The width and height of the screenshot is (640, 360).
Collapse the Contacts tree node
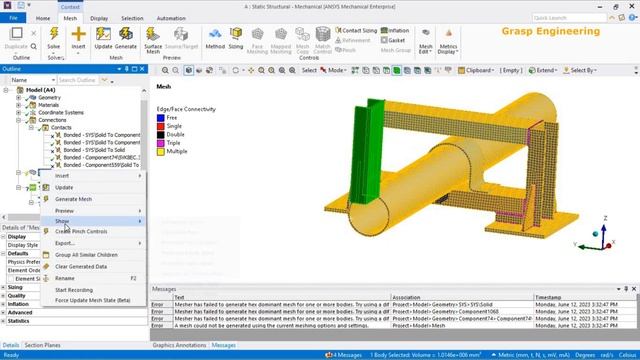click(x=31, y=127)
